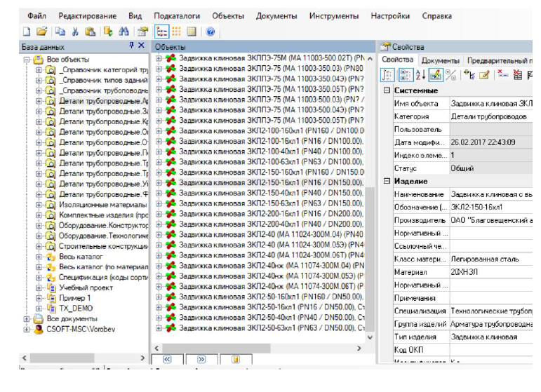The image size is (541, 392).
Task: Select Комплектные изделия folder in tree
Action: (104, 215)
